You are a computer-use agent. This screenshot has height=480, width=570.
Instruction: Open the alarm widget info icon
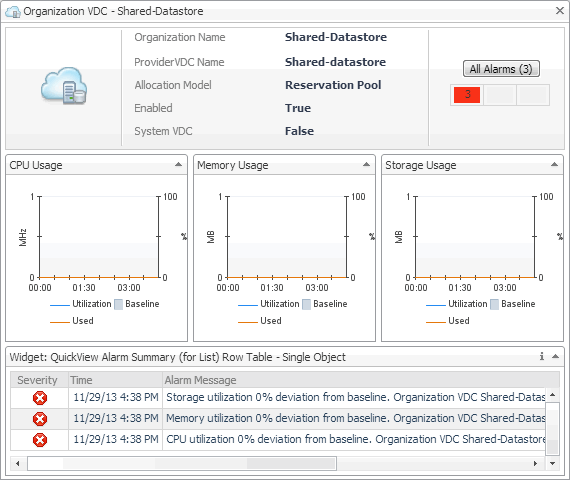click(x=542, y=356)
